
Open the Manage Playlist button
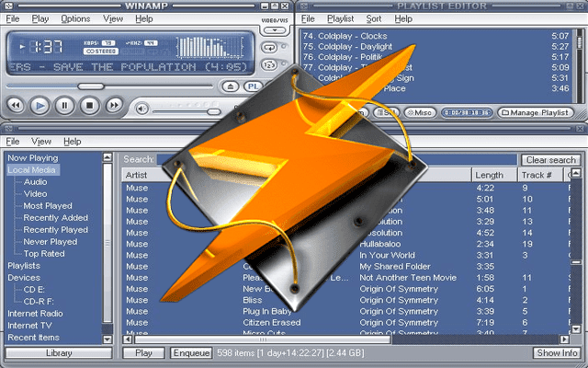(x=536, y=112)
